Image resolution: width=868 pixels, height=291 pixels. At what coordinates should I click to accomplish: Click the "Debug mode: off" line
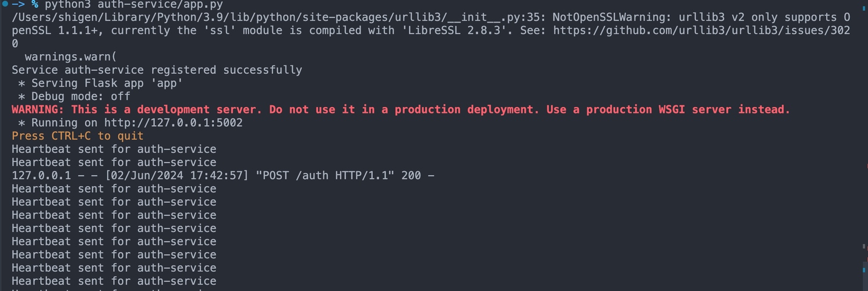coord(74,97)
